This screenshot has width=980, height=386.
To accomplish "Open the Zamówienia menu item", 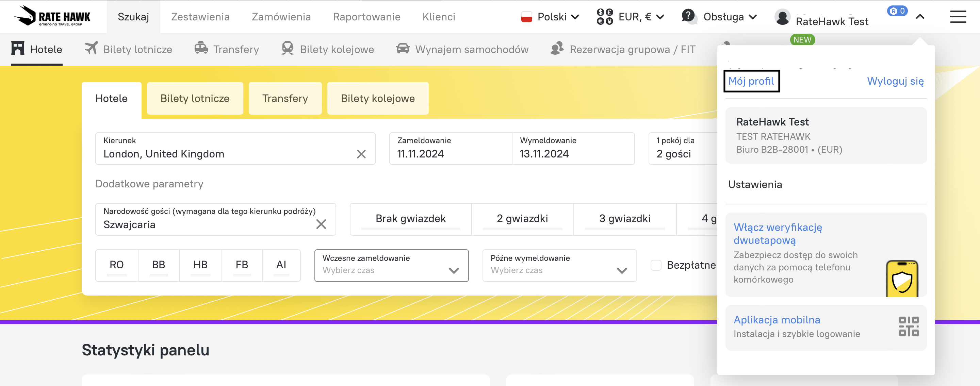I will 281,17.
